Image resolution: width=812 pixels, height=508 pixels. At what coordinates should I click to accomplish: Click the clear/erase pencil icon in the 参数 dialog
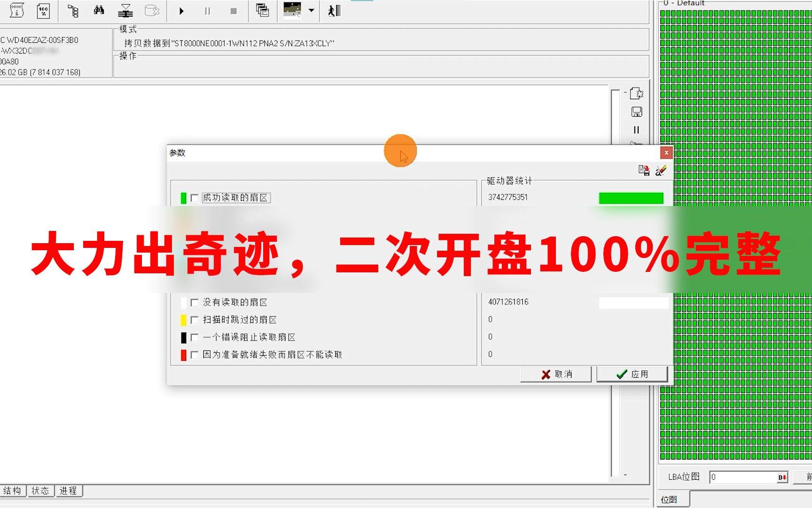[x=661, y=171]
